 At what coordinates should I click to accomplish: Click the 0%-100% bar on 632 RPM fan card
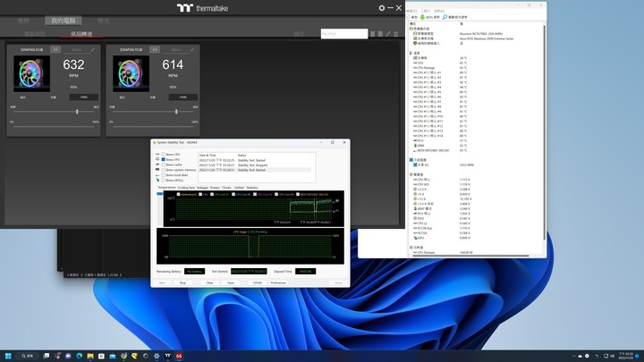(x=54, y=126)
